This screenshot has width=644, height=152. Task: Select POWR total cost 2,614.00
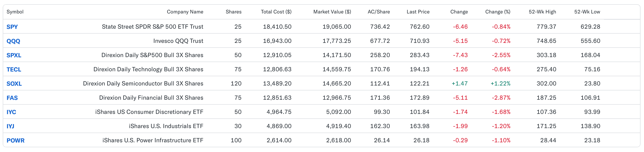pos(279,140)
